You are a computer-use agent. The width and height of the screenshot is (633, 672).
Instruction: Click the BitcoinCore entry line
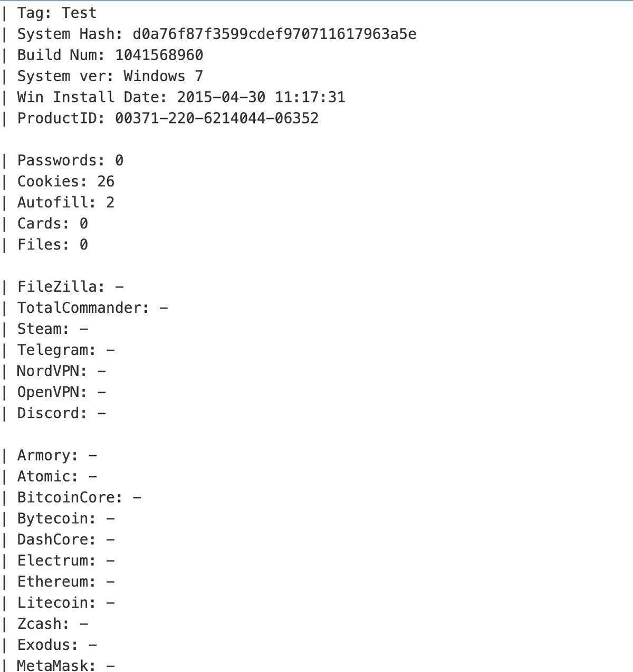point(79,497)
